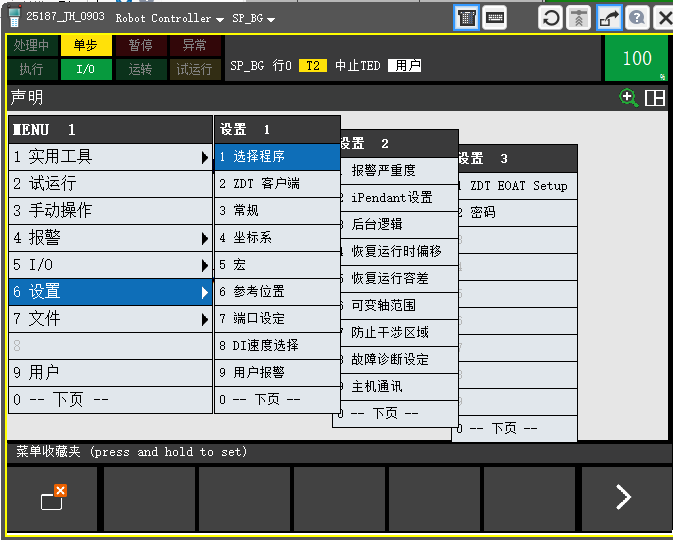Viewport: 673px width, 540px height.
Task: Click the zoom-in magnifier icon
Action: pyautogui.click(x=628, y=97)
